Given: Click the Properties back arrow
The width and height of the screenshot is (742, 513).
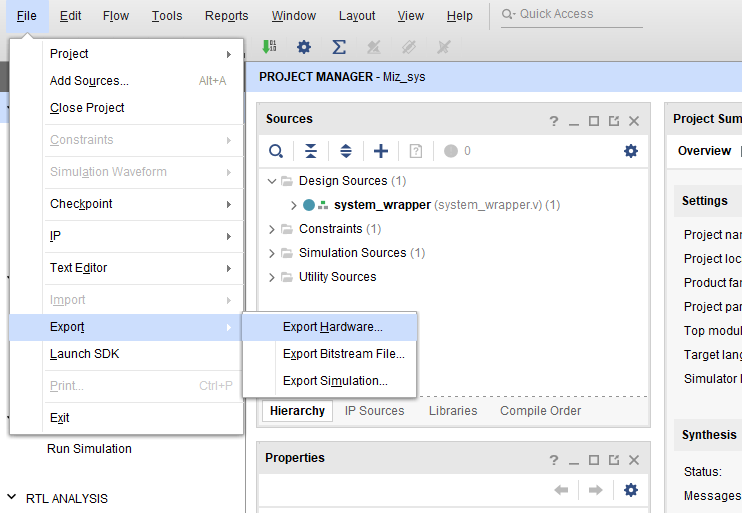Looking at the screenshot, I should (561, 490).
